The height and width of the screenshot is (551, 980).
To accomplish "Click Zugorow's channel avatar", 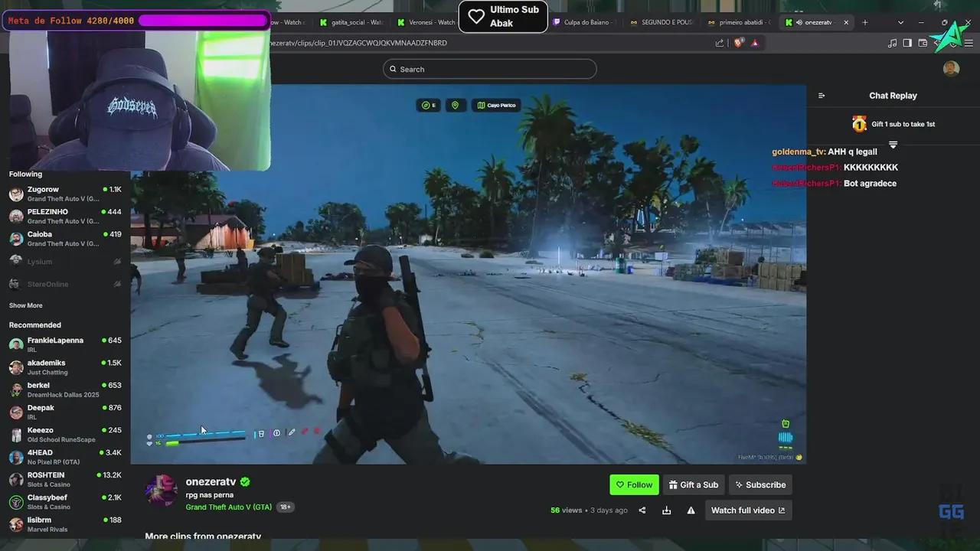I will 16,194.
